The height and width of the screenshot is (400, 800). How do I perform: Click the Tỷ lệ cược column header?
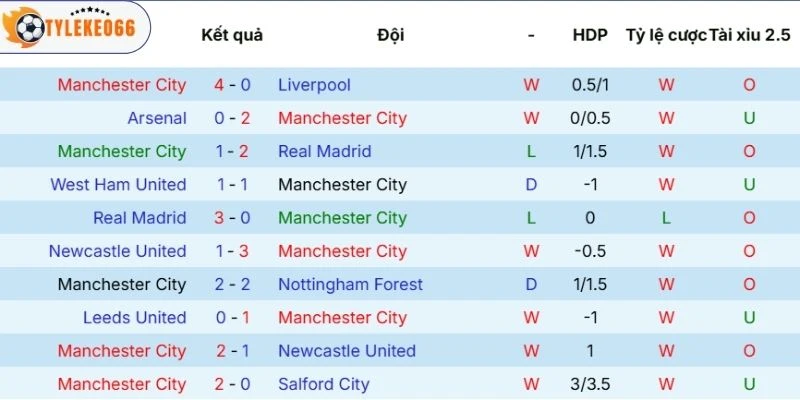[666, 35]
